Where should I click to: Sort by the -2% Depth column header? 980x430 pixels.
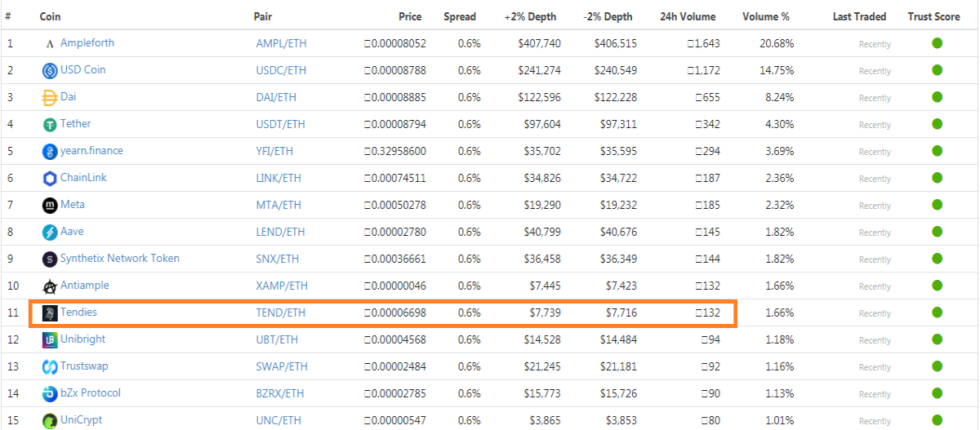click(608, 16)
